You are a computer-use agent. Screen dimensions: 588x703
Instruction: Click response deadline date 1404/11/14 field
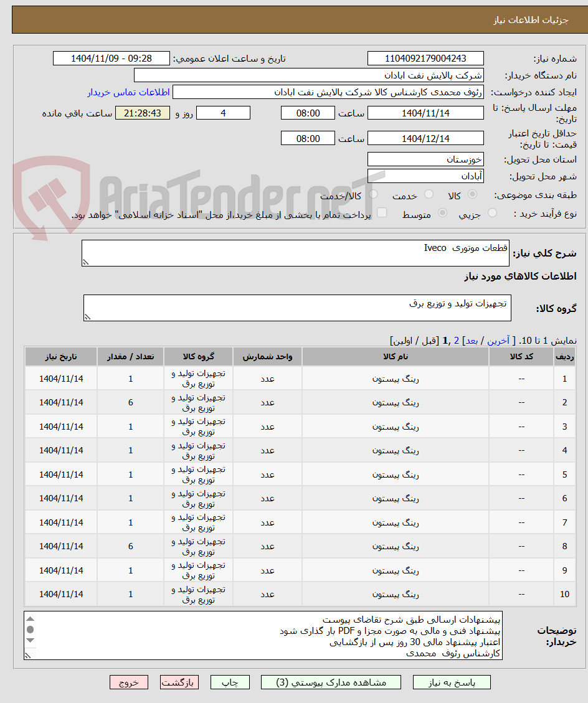tap(425, 113)
